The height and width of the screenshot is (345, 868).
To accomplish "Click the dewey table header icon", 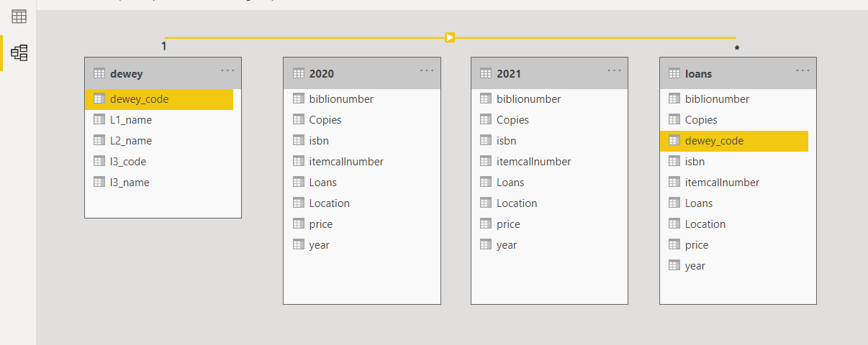I will pos(99,73).
